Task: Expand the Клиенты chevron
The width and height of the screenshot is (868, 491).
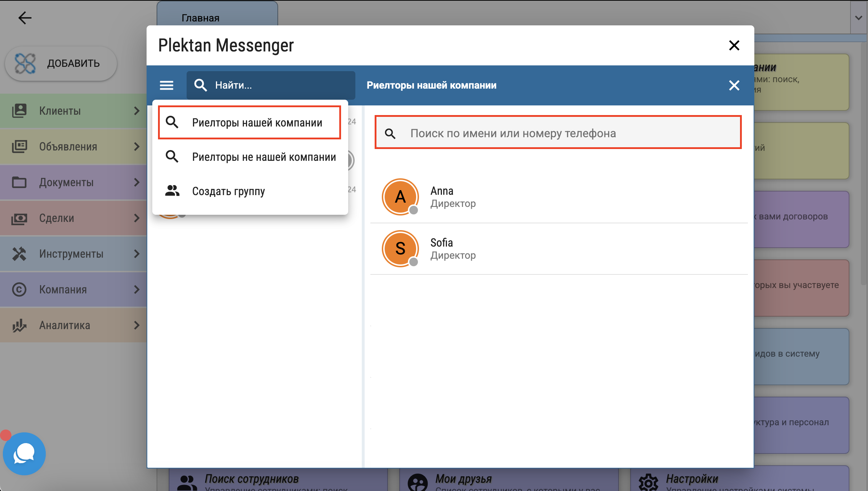Action: [137, 111]
